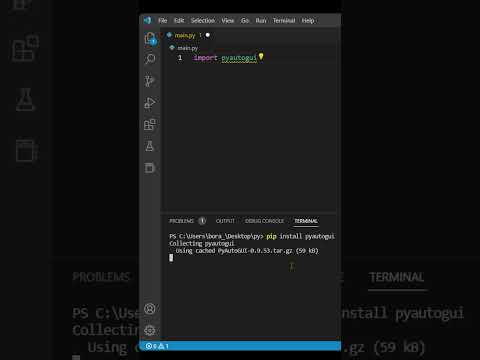Open the Edit menu
This screenshot has height=360, width=480.
(x=179, y=21)
